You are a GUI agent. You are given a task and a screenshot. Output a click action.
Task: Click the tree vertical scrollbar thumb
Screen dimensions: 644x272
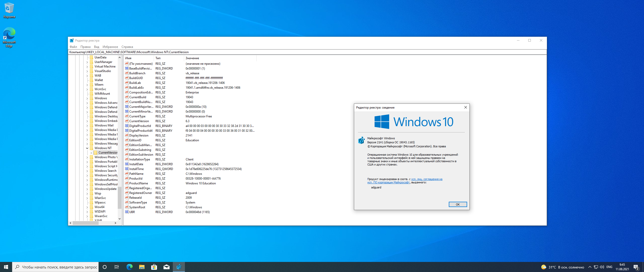[119, 198]
